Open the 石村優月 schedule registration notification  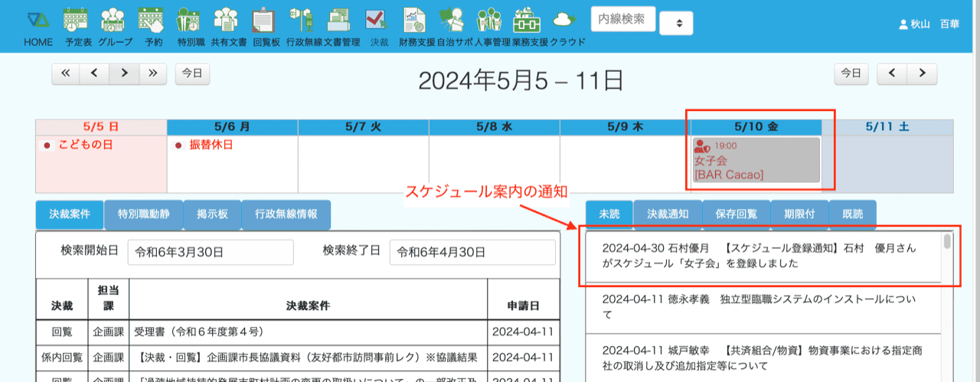(x=762, y=256)
